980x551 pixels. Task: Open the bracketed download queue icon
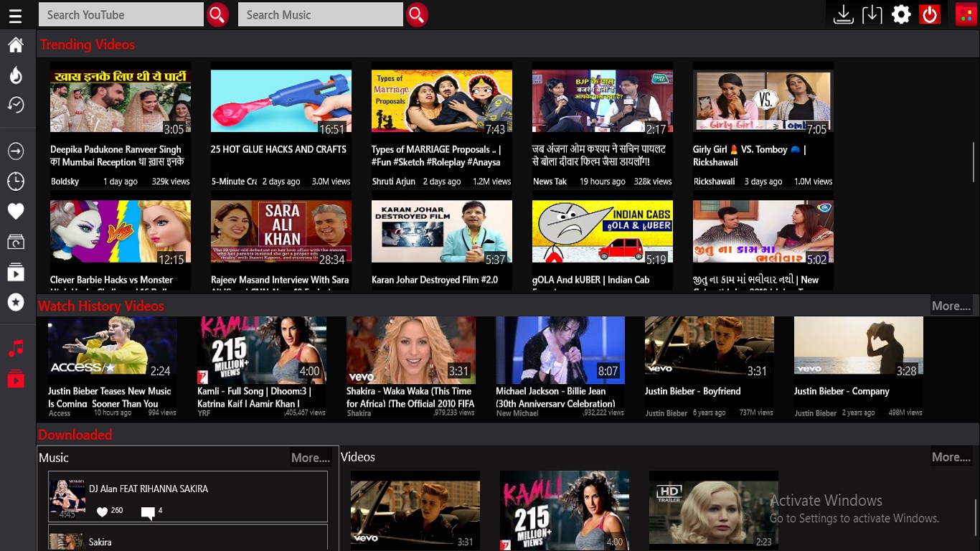(872, 14)
